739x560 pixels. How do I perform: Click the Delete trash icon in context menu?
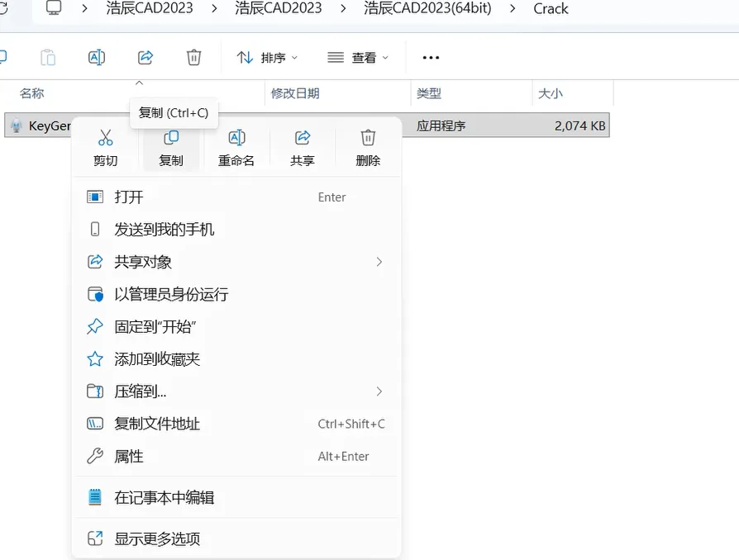click(x=368, y=138)
